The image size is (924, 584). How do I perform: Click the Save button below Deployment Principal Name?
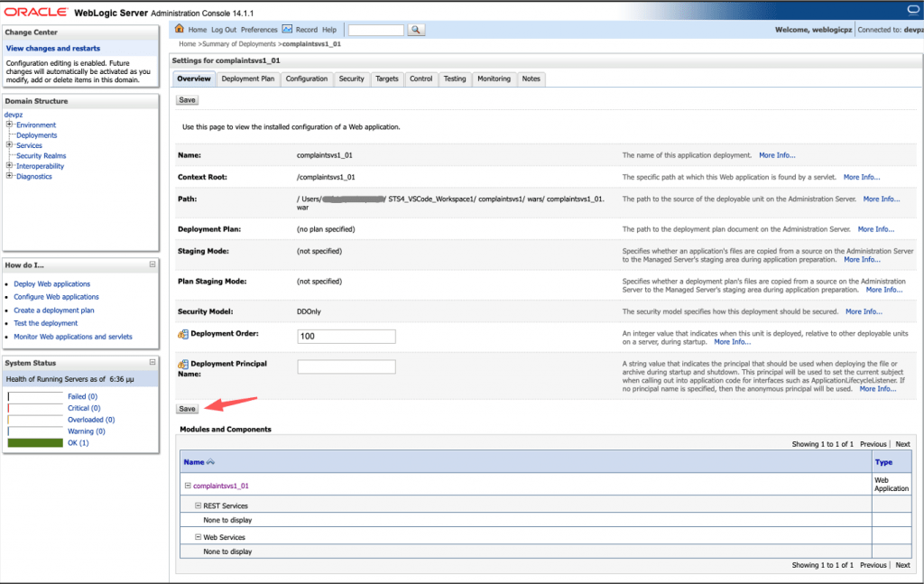click(187, 408)
